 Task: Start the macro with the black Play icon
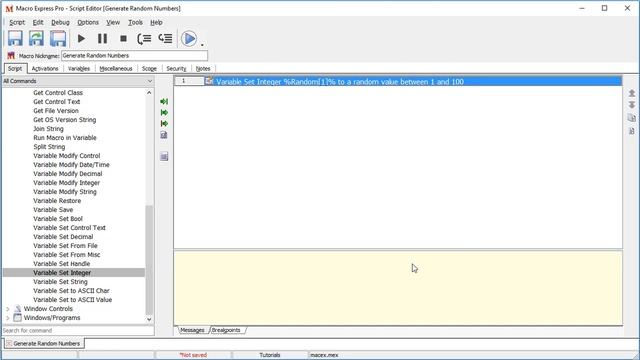(x=81, y=39)
